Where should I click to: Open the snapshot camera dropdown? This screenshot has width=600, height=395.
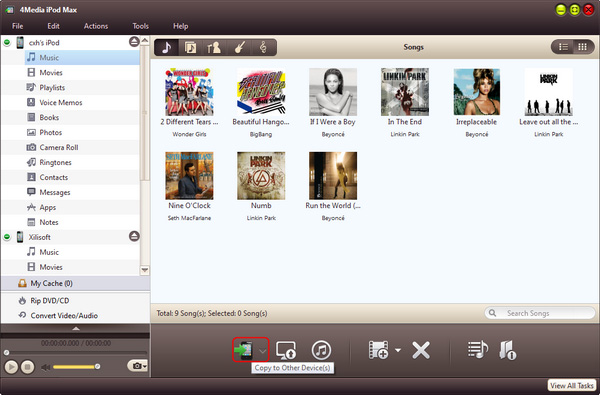click(x=137, y=366)
